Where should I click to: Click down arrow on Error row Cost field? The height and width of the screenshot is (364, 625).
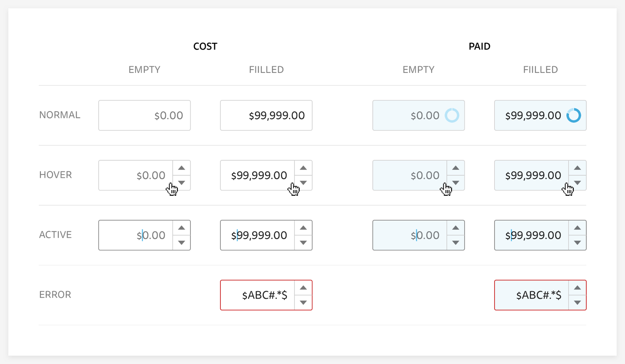pos(303,303)
